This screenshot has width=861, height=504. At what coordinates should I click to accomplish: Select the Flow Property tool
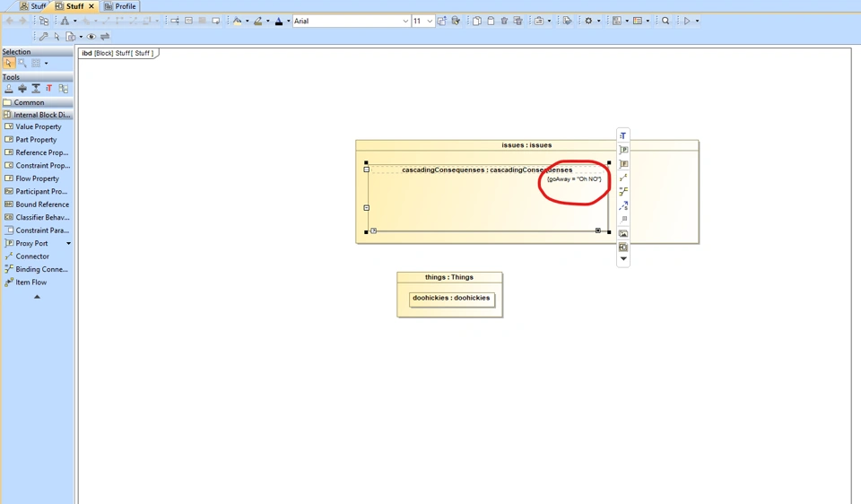(x=38, y=178)
